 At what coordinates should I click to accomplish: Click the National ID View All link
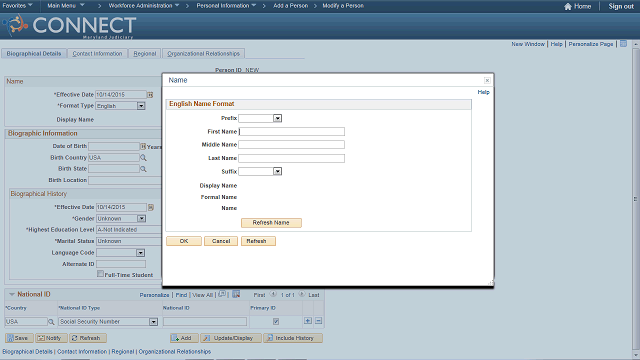point(202,295)
